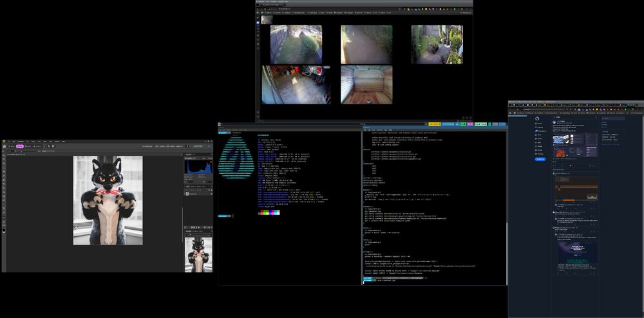Open the foreground color circle below the photo editor tools
The image size is (644, 318).
click(x=4, y=231)
